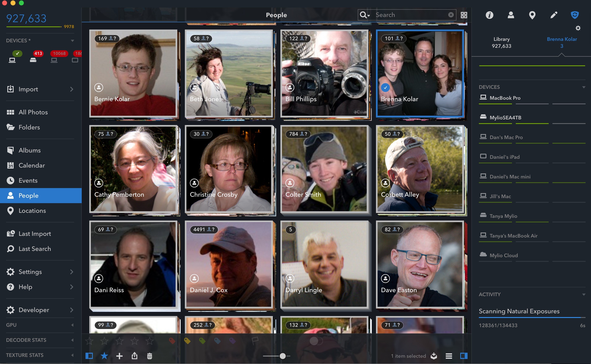Toggle the Brenna Kolar selection checkmark
Viewport: 591px width, 364px height.
pos(385,88)
